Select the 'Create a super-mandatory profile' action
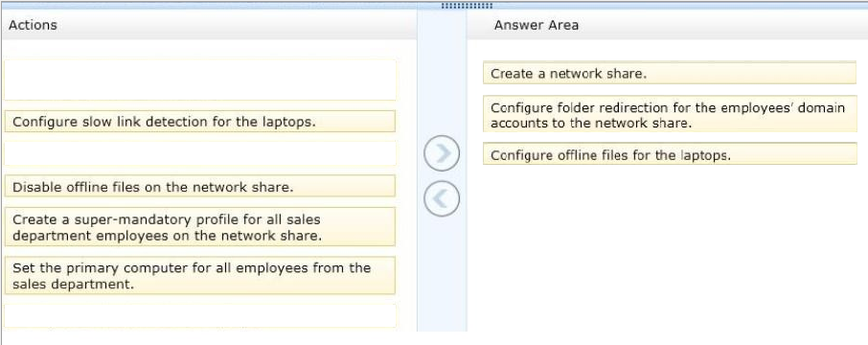This screenshot has height=345, width=868. point(200,226)
